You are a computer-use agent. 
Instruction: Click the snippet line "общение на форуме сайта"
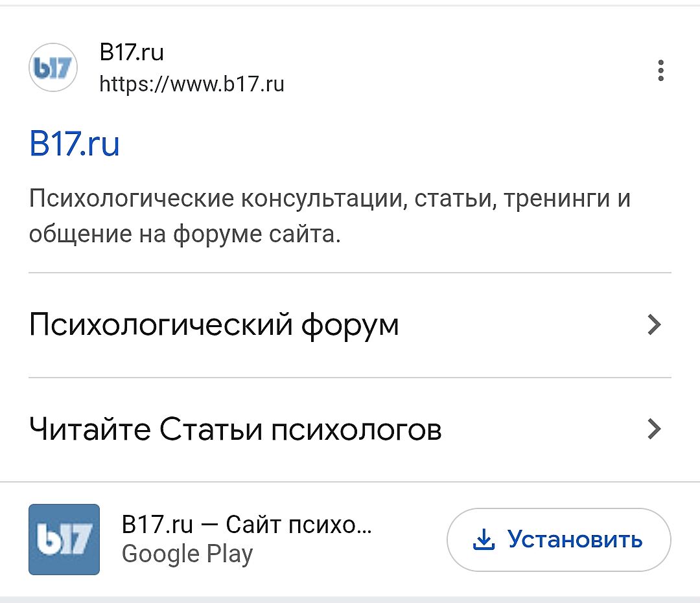(185, 234)
